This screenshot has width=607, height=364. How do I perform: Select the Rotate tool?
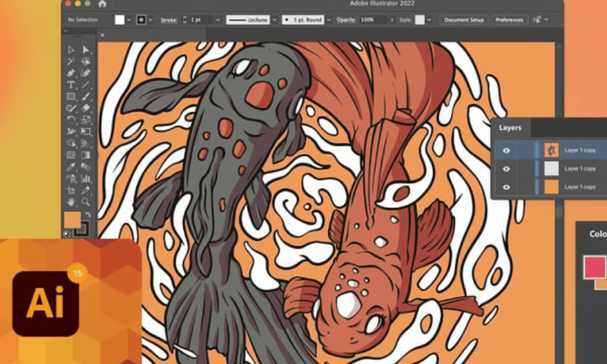[71, 120]
